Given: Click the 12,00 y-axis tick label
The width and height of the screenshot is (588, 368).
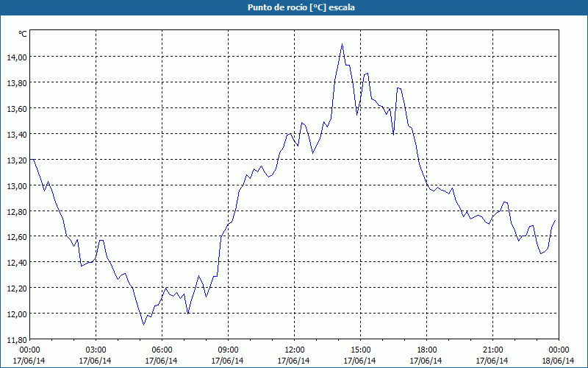Looking at the screenshot, I should (x=17, y=314).
